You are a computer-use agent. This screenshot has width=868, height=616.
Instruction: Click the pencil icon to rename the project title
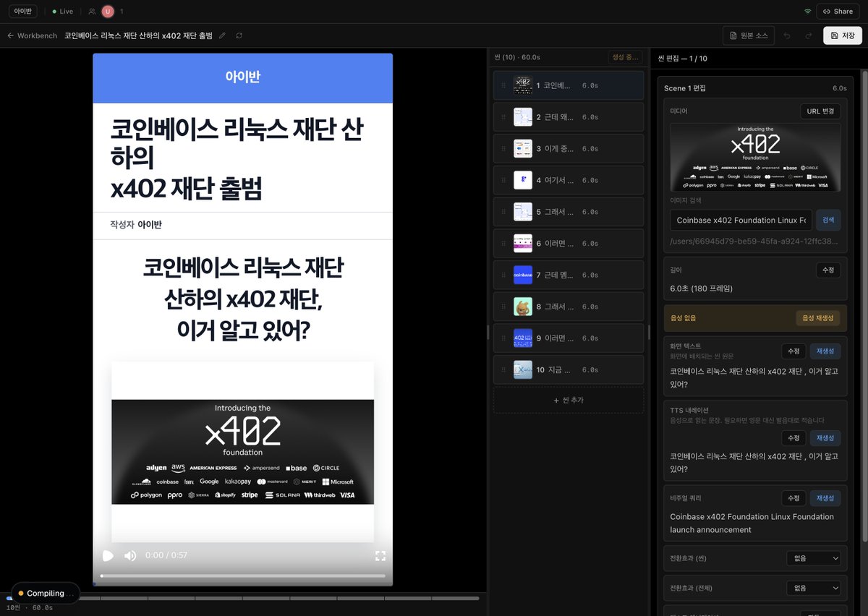click(x=222, y=35)
